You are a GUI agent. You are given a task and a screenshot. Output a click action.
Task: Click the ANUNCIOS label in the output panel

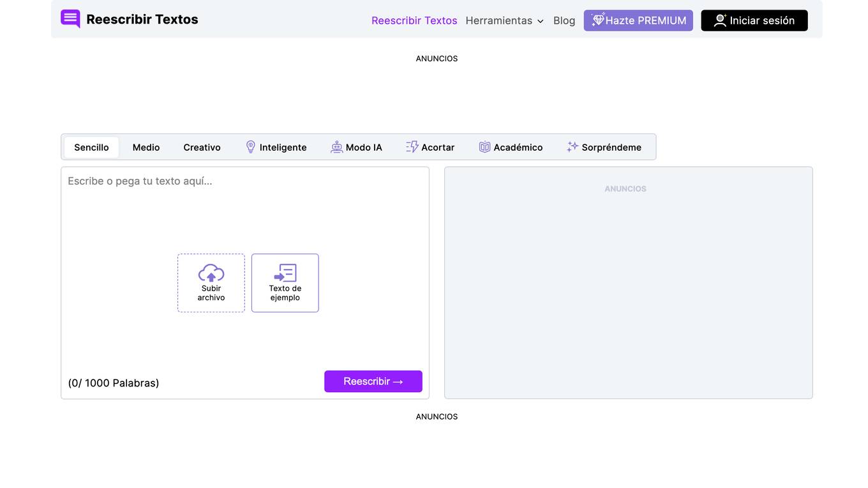pos(625,189)
